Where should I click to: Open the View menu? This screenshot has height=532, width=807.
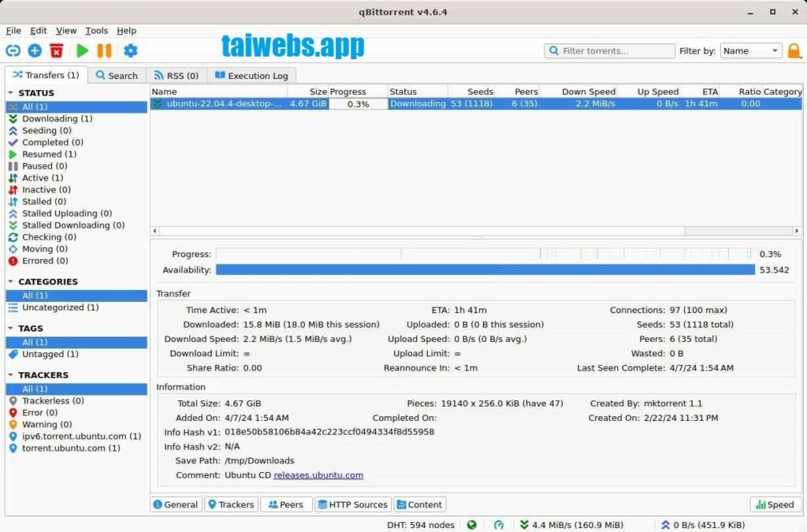click(x=66, y=31)
